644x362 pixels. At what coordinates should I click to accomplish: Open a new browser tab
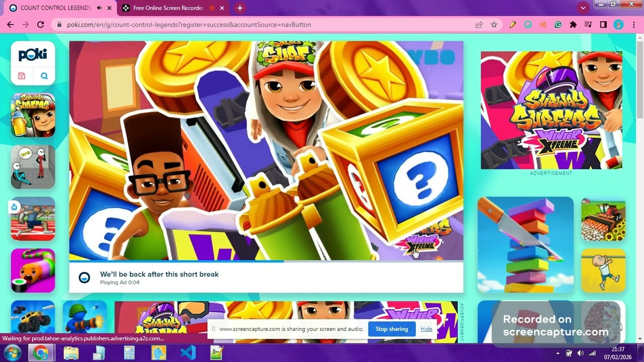(x=240, y=8)
